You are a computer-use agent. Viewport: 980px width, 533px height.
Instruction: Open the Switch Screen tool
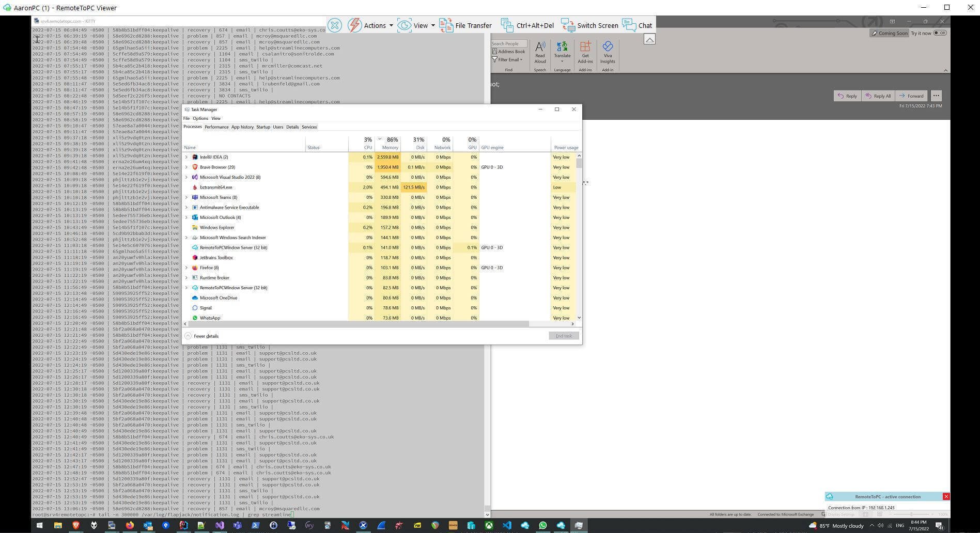[597, 25]
